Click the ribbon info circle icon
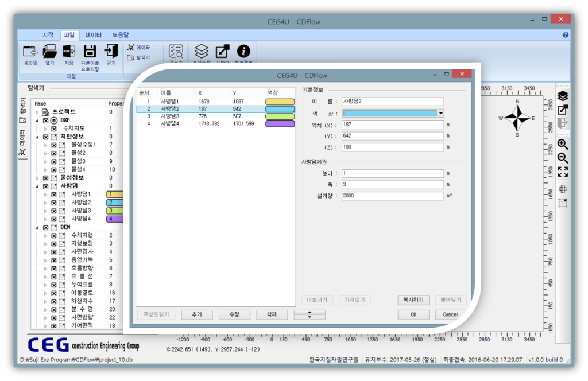This screenshot has height=381, width=588. (x=243, y=51)
